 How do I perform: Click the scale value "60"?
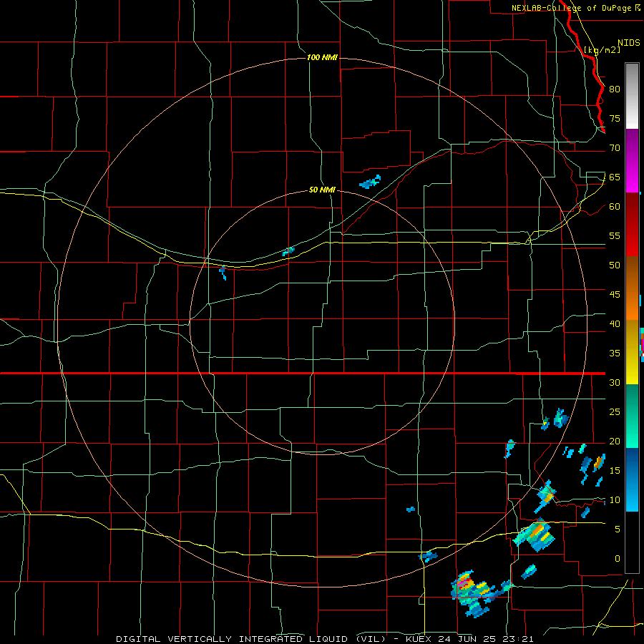point(615,207)
